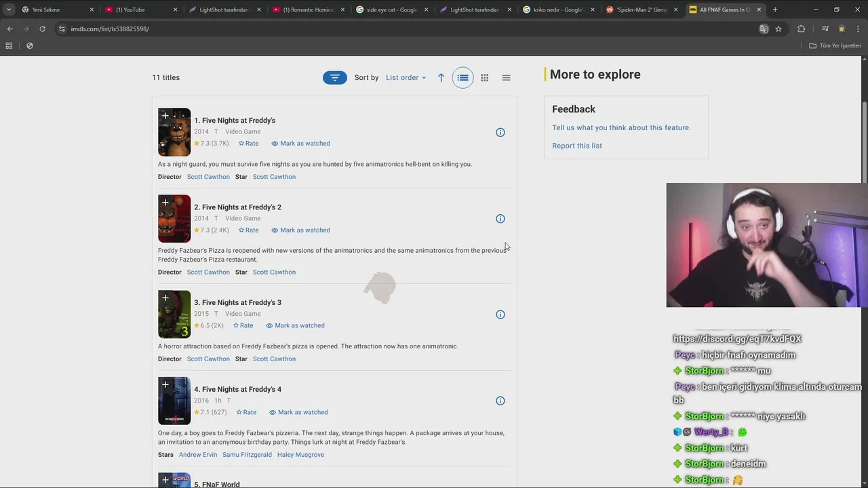This screenshot has height=488, width=868.
Task: Close the All FNAF Games tab
Action: pyautogui.click(x=759, y=9)
